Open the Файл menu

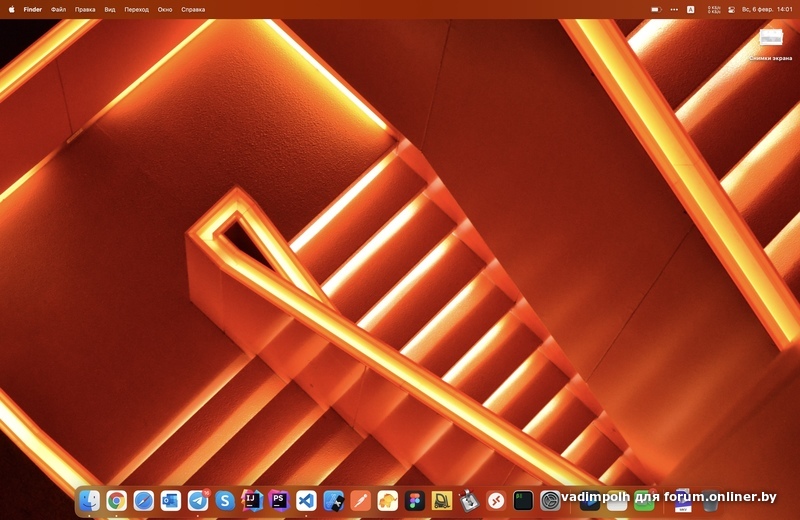(59, 9)
